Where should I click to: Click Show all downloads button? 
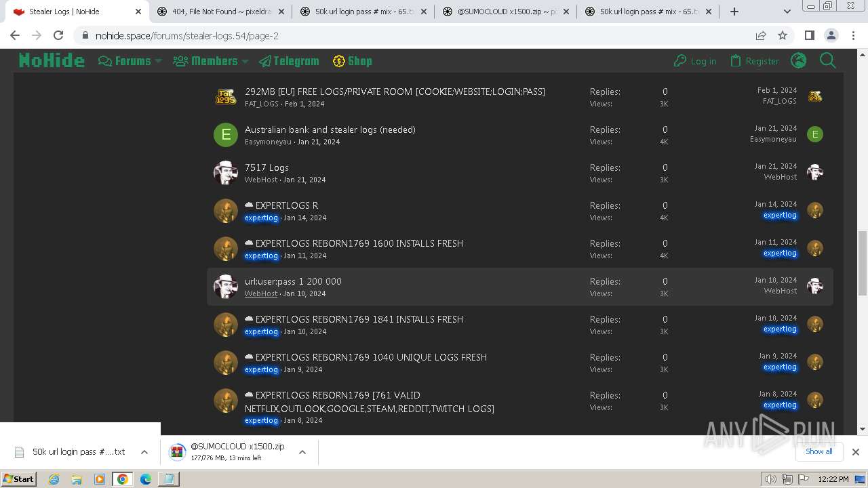(x=818, y=451)
